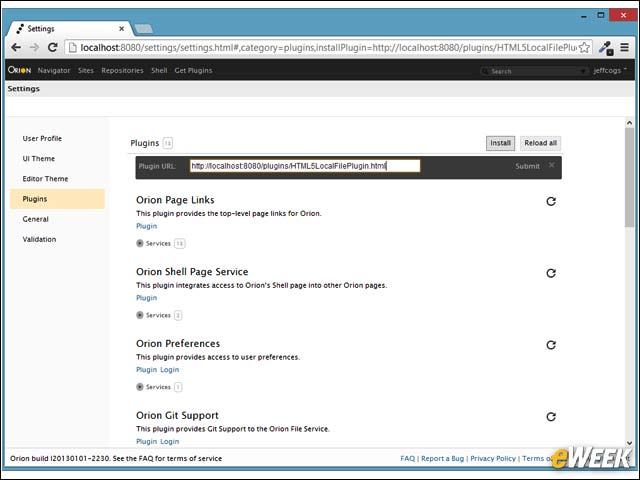
Task: Select the User Profile settings category
Action: pos(57,138)
